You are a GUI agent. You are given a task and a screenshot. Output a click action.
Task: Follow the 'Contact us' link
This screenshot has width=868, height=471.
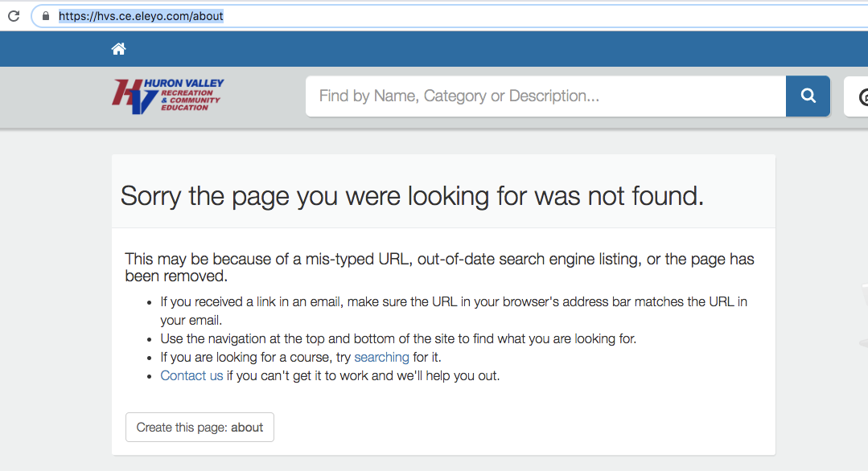point(191,375)
